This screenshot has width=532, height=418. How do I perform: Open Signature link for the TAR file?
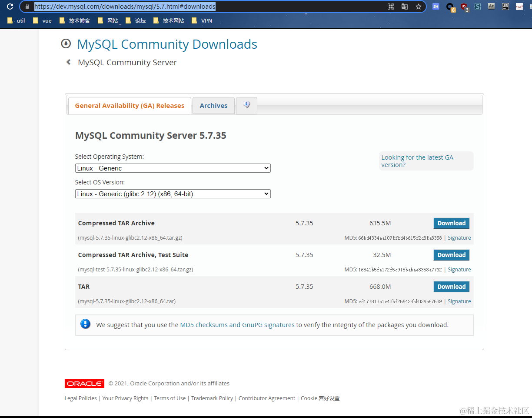(x=459, y=301)
